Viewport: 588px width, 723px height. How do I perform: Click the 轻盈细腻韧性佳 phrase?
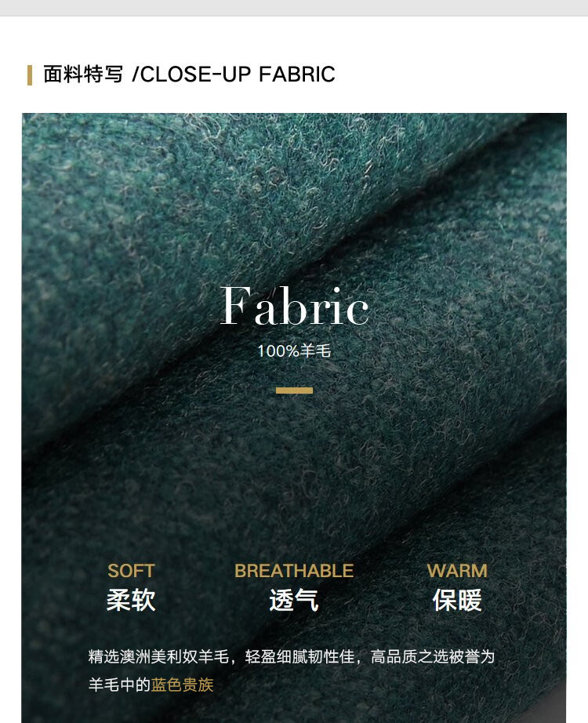[x=299, y=656]
